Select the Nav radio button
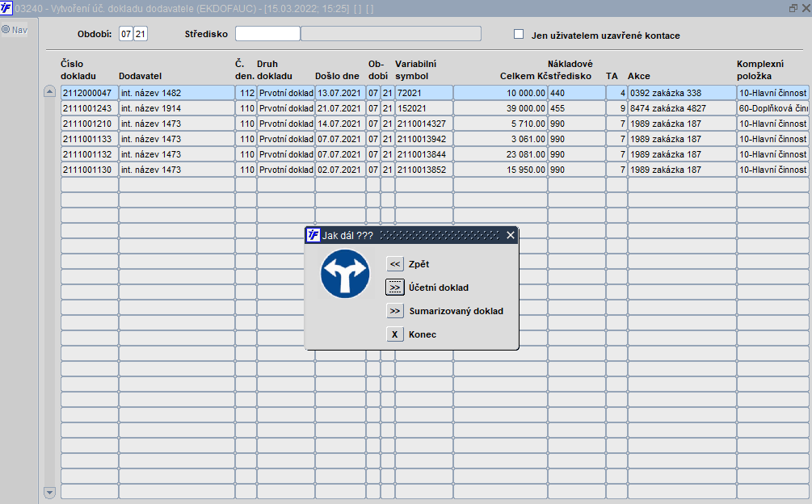The image size is (812, 504). coord(6,30)
